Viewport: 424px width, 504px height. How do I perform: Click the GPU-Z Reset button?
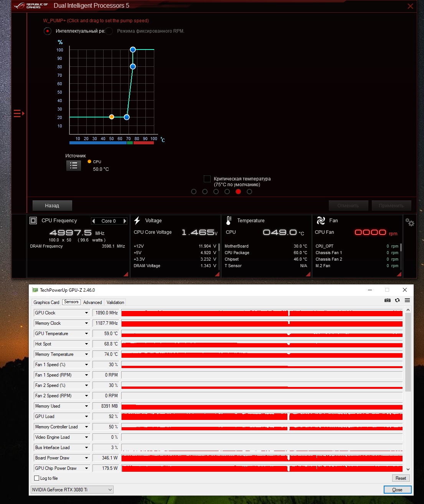(401, 478)
